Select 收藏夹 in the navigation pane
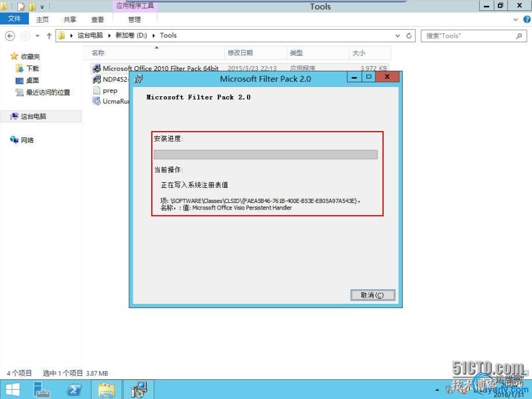The width and height of the screenshot is (532, 399). click(x=30, y=56)
